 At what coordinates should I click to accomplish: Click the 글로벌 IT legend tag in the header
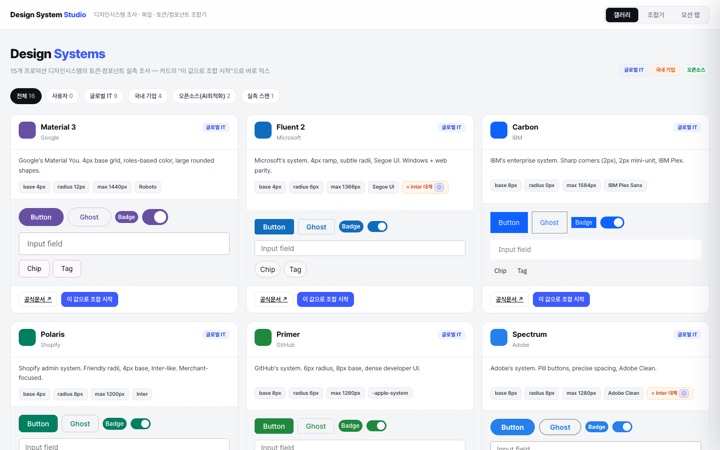coord(634,70)
